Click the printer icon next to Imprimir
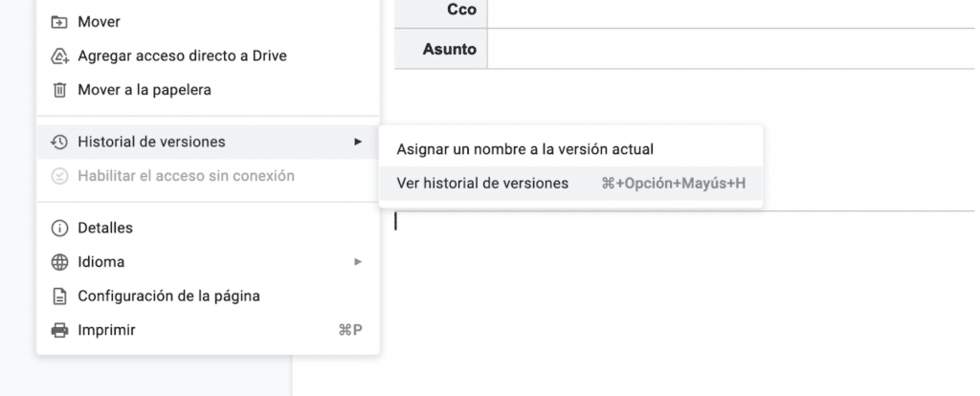This screenshot has height=396, width=980. pyautogui.click(x=59, y=331)
